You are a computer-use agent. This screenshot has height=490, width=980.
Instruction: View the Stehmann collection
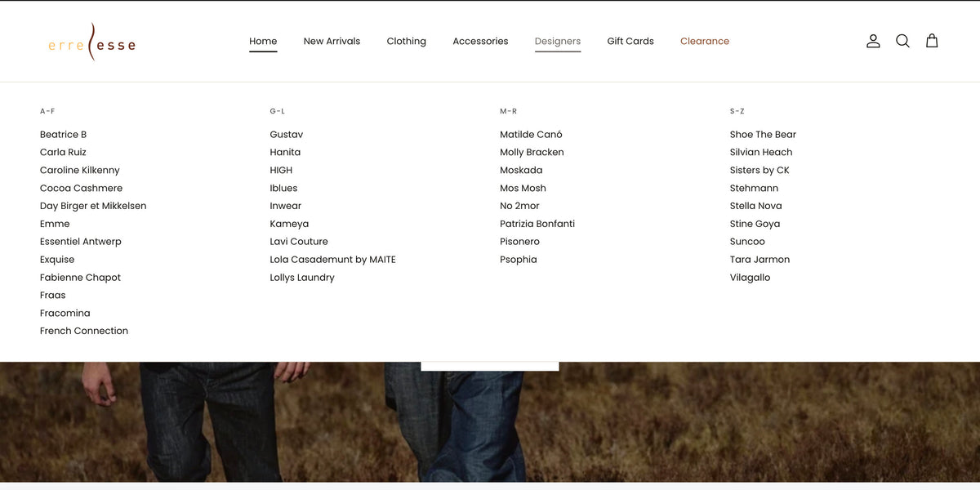pos(754,188)
